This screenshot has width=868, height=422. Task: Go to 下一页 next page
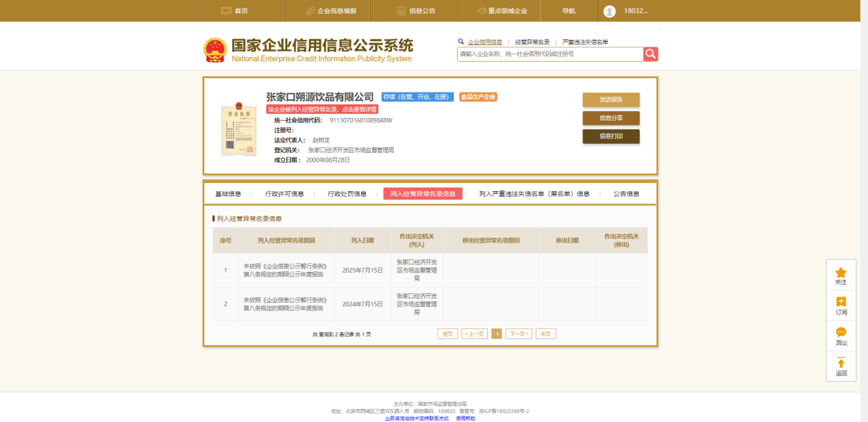(519, 334)
